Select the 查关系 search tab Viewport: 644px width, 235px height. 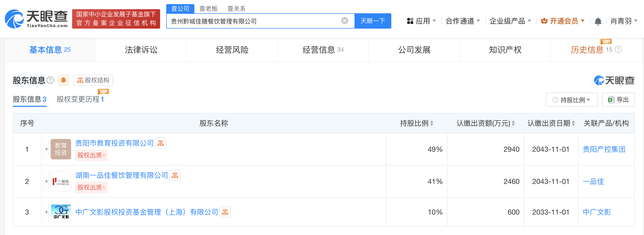[x=236, y=9]
